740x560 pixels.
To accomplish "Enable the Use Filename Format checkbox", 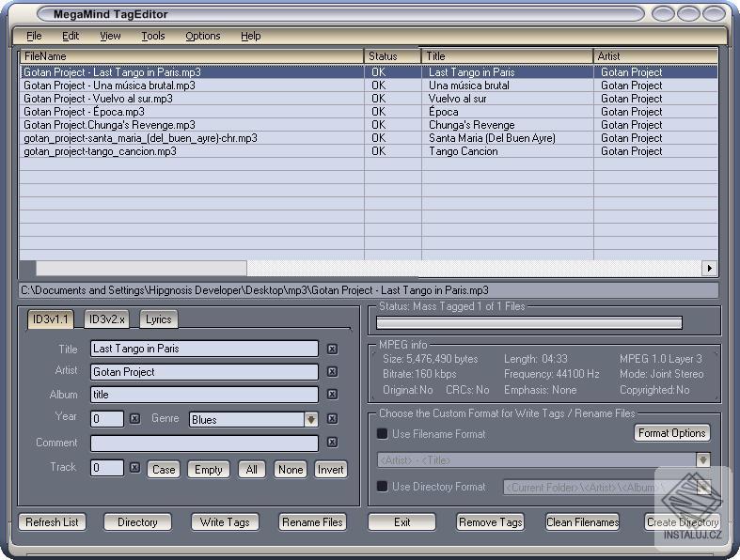I will click(x=382, y=434).
